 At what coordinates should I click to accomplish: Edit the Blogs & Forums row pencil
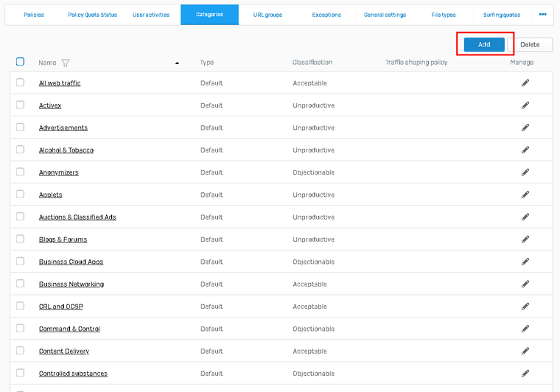coord(525,239)
